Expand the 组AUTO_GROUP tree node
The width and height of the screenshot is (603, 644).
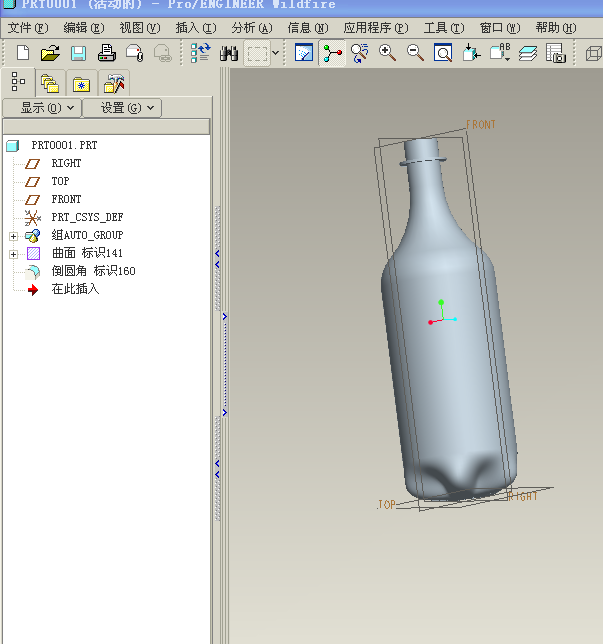pyautogui.click(x=13, y=236)
